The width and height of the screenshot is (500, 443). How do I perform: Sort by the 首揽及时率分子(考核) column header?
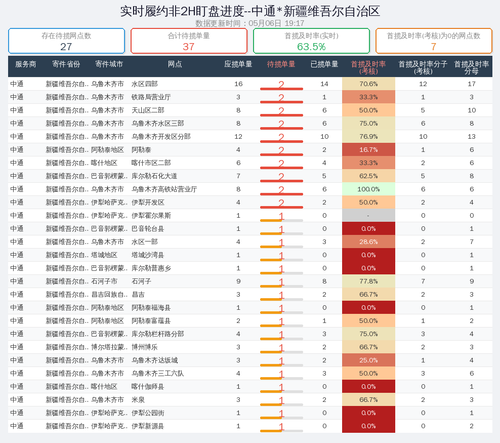pos(423,68)
